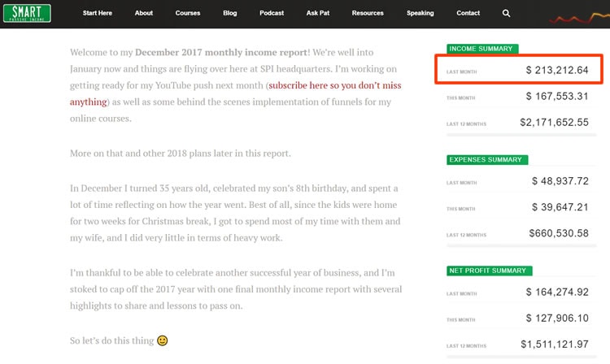Click last 12 months income $2,171,652.55
This screenshot has width=610, height=364.
[x=554, y=123]
